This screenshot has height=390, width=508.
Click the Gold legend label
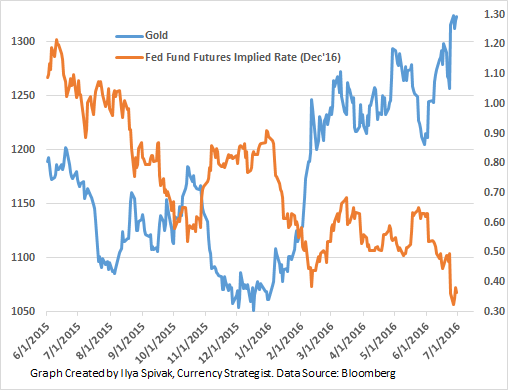156,35
